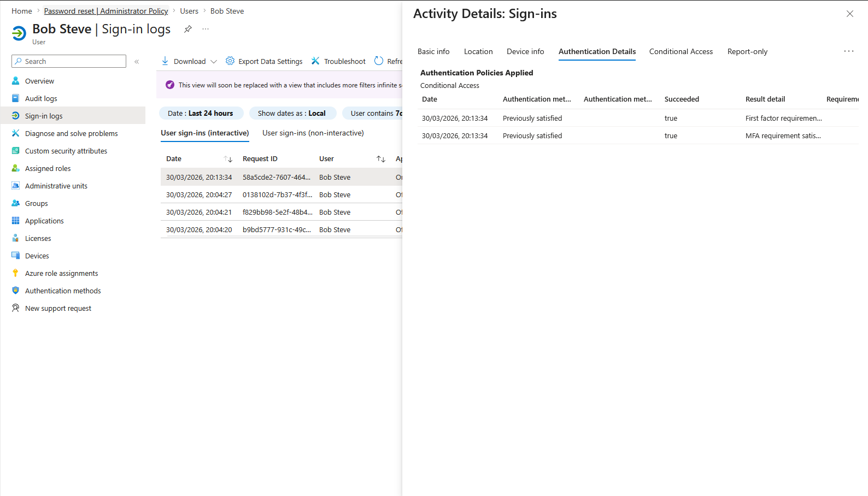Change Show dates as Local filter
Viewport: 868px width, 496px height.
[291, 114]
